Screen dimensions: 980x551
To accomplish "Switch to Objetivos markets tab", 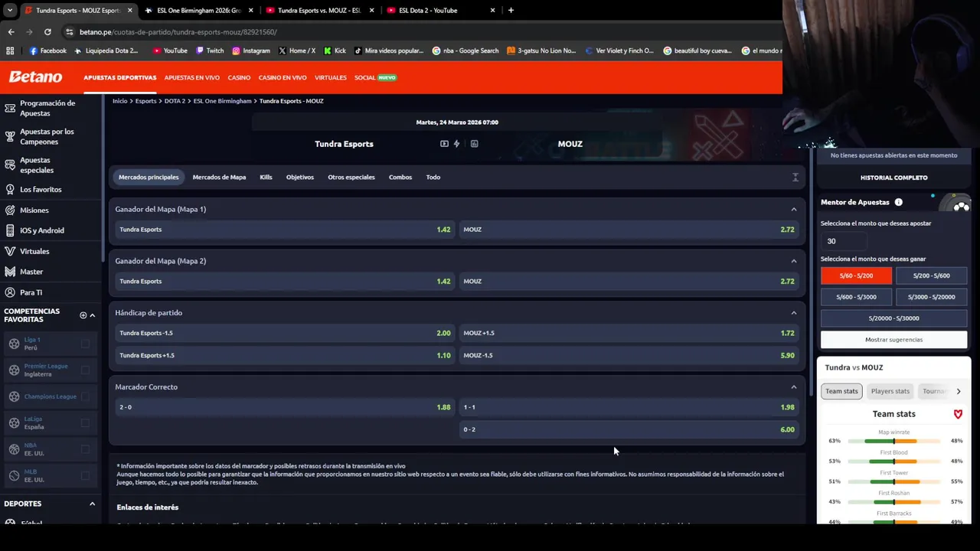I will click(x=300, y=177).
